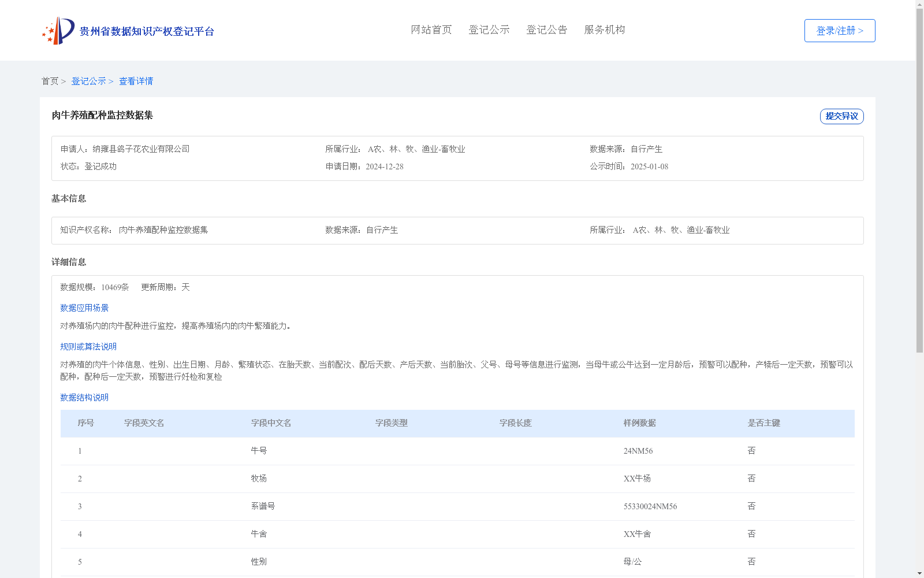Click scrollbar up arrow
The image size is (924, 578).
click(x=919, y=4)
